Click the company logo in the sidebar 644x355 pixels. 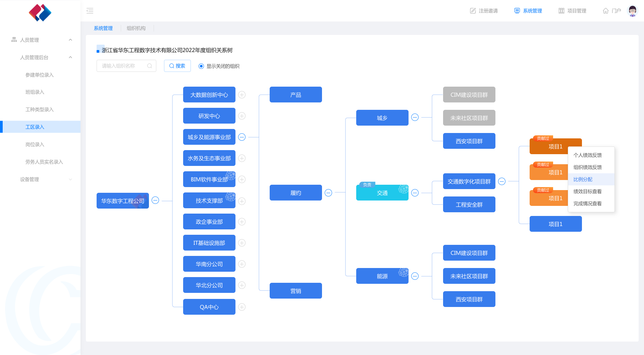tap(40, 13)
